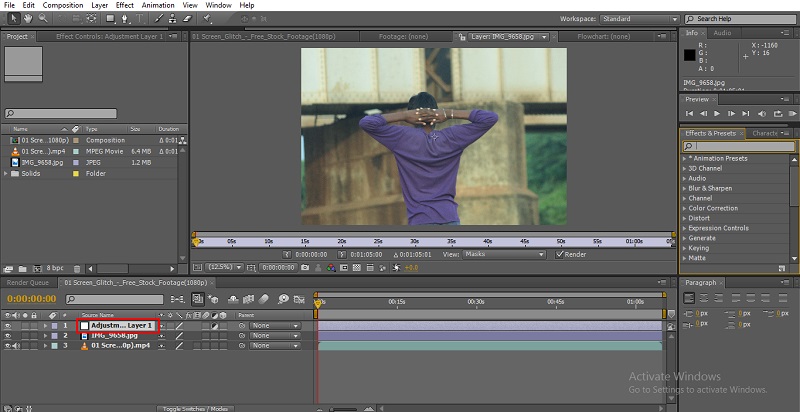Expand the Blur & Sharpen effects category

pyautogui.click(x=685, y=188)
